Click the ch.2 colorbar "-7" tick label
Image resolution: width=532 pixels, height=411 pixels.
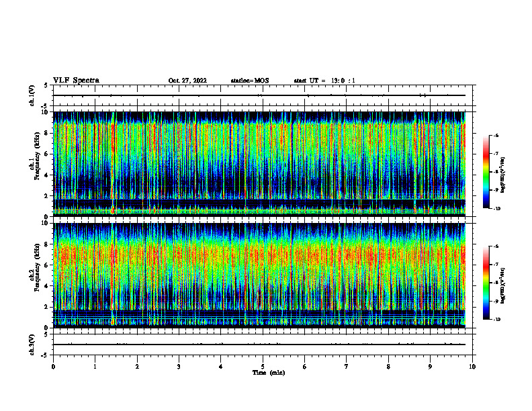click(496, 265)
